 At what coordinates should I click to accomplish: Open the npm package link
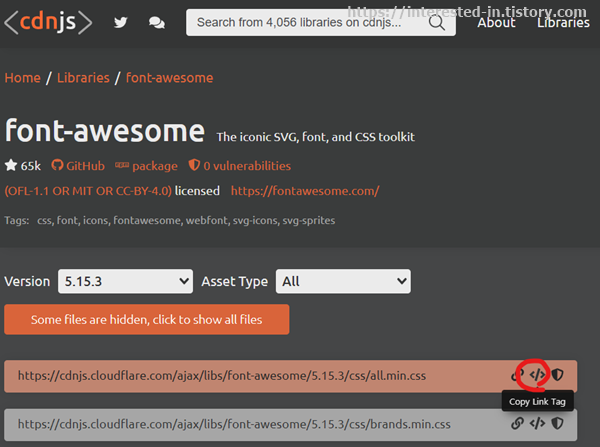coord(146,166)
